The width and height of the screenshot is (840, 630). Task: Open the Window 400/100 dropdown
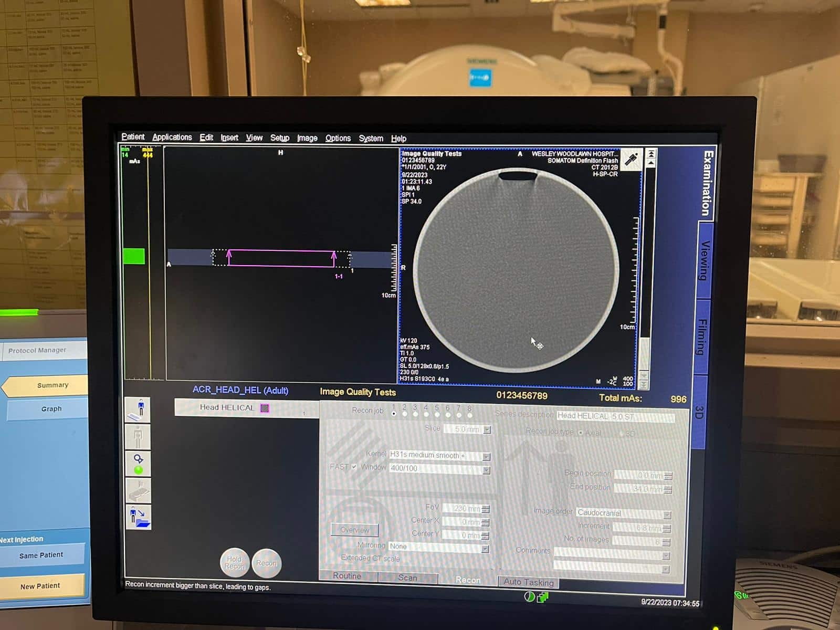486,469
